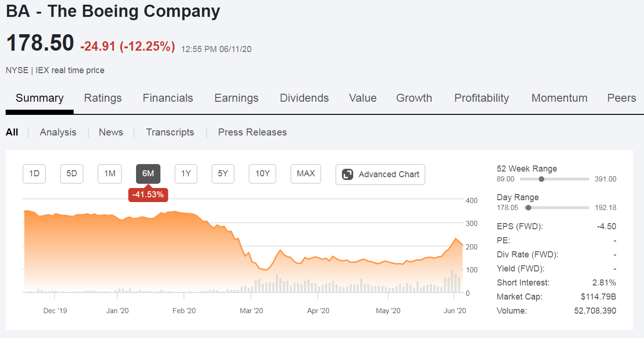
Task: Open the Financials tab
Action: [x=168, y=98]
